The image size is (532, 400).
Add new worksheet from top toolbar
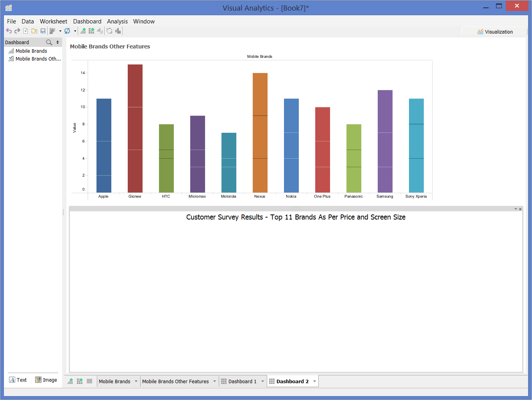pos(83,31)
